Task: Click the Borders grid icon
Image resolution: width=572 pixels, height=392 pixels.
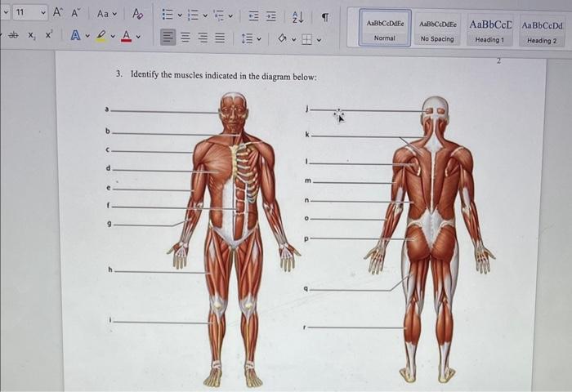Action: pyautogui.click(x=306, y=39)
